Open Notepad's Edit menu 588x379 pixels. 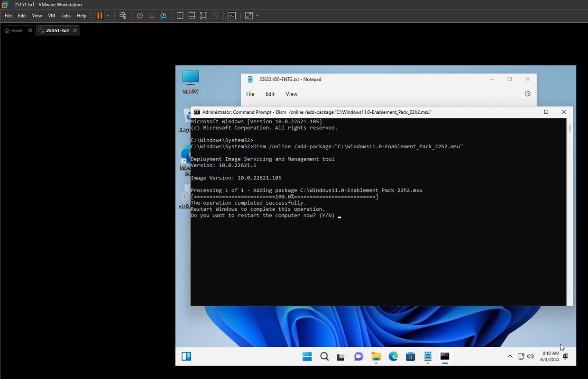pos(270,94)
